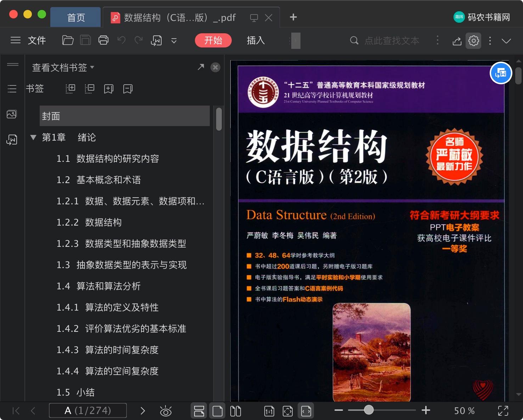Click the undo arrow icon
The image size is (523, 420).
(x=122, y=40)
